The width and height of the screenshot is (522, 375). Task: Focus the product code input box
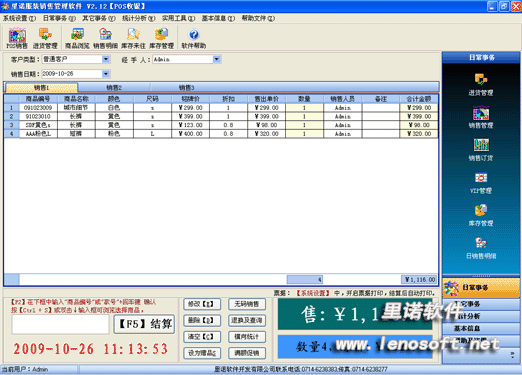[x=60, y=324]
